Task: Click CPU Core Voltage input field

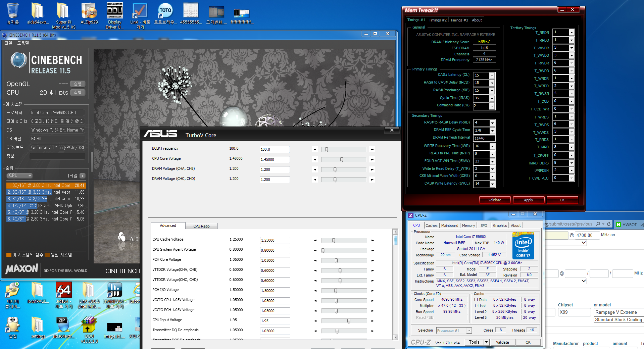Action: click(x=275, y=160)
